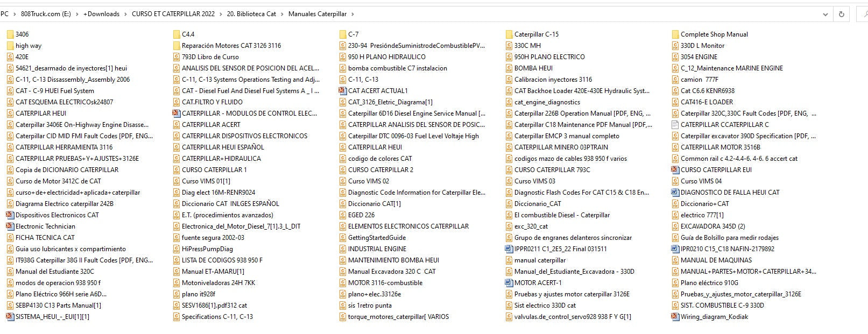
Task: Select the Caterpillar C-15 folder
Action: (x=536, y=34)
